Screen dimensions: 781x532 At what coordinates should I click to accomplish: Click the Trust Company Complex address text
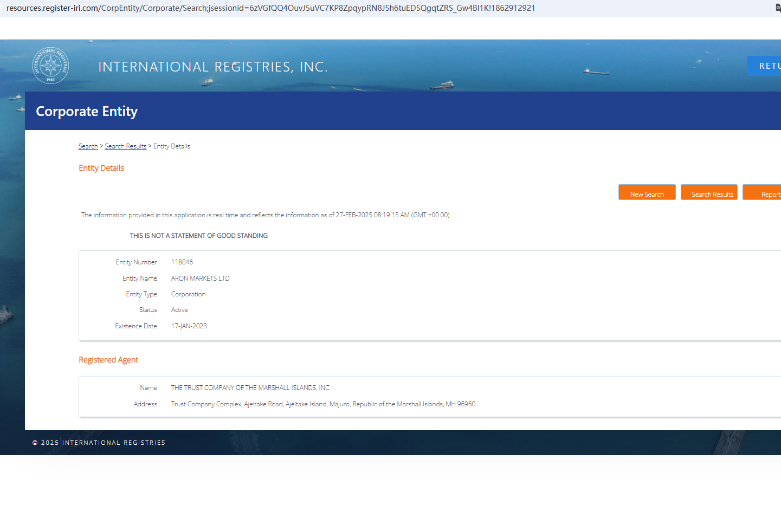tap(323, 404)
